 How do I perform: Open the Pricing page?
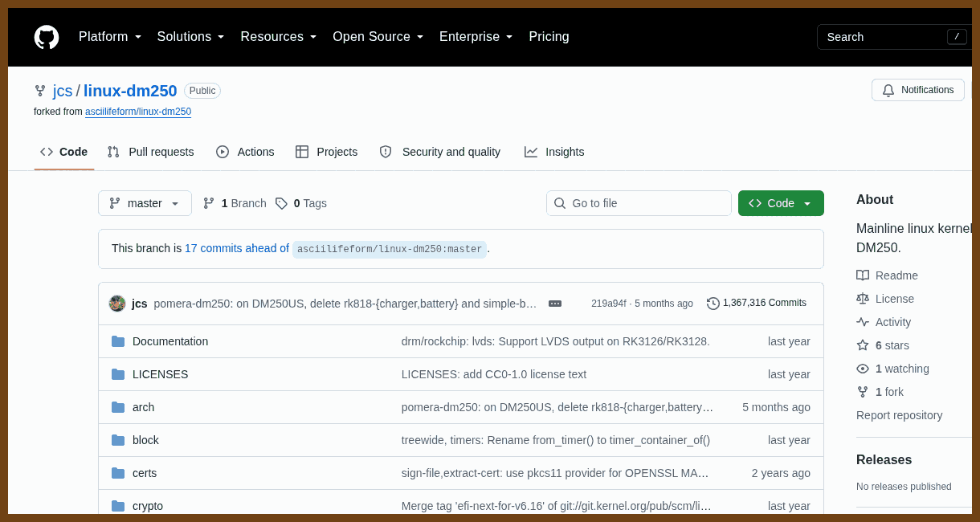click(549, 37)
